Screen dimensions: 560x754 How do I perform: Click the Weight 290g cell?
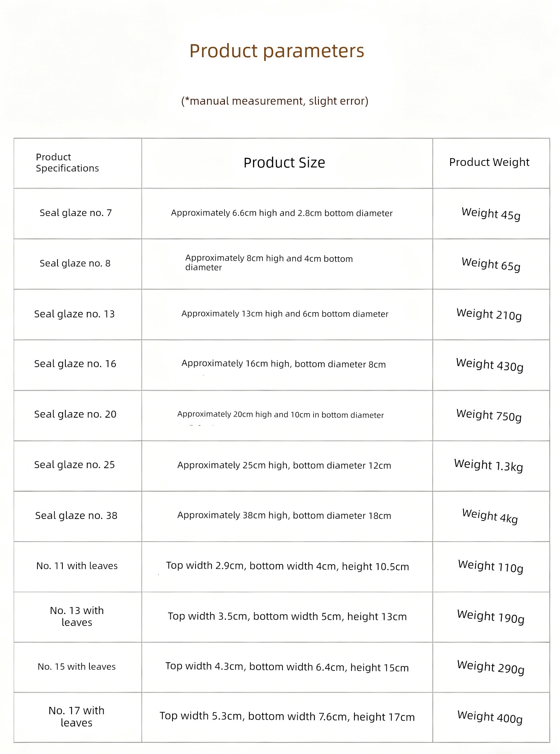491,667
